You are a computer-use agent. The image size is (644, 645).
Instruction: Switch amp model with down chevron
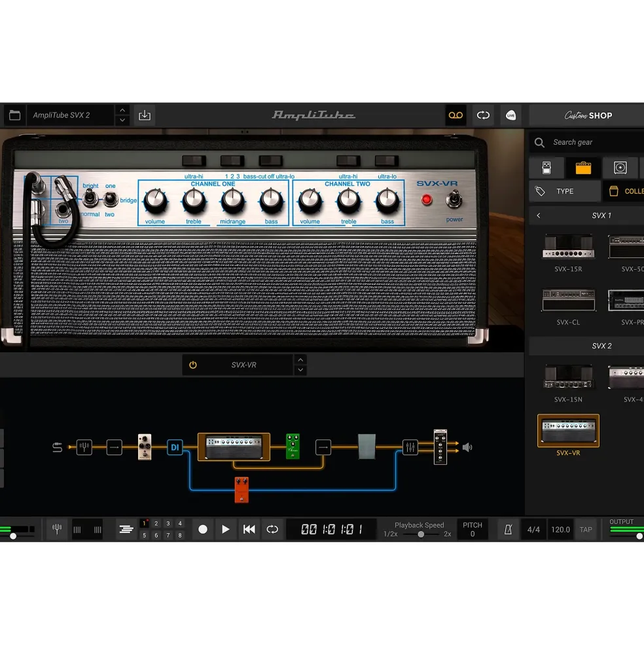click(300, 370)
